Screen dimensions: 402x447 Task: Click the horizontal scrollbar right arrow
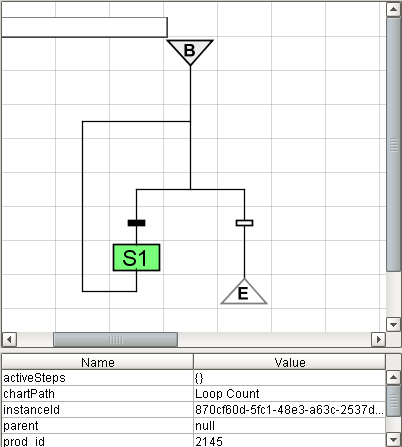point(379,340)
